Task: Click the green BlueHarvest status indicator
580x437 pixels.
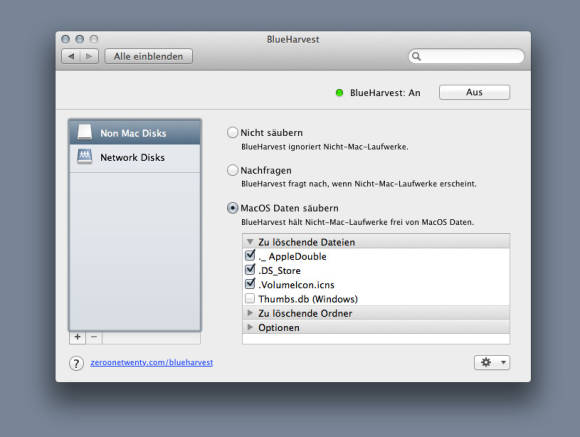Action: pos(339,93)
